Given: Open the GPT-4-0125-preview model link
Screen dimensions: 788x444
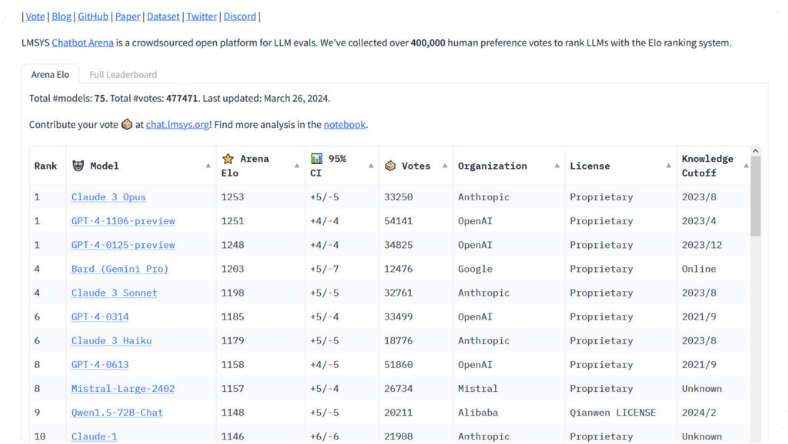Looking at the screenshot, I should pos(123,245).
